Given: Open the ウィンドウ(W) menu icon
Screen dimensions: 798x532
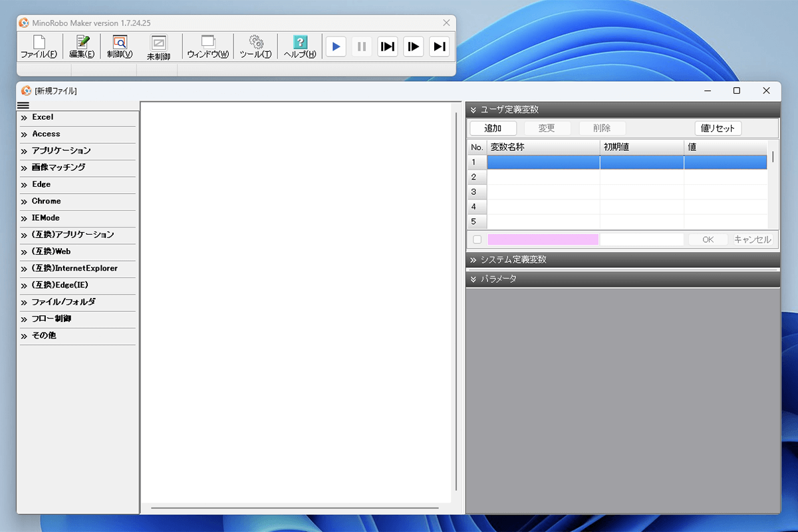Looking at the screenshot, I should 208,47.
